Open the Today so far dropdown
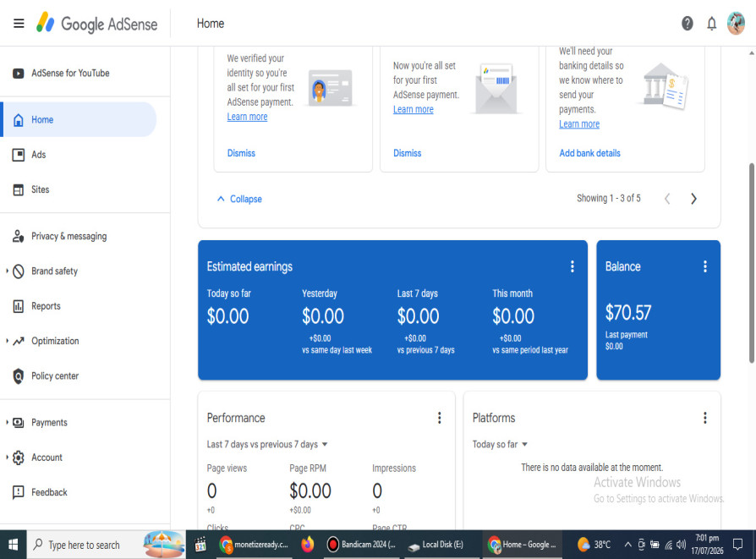 [x=500, y=444]
